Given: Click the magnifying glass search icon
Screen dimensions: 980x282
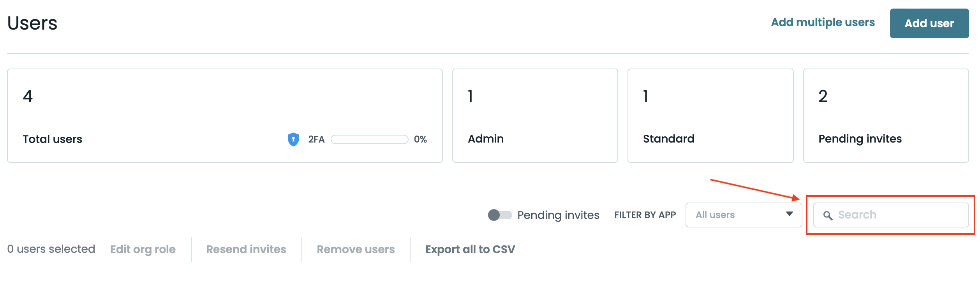Looking at the screenshot, I should point(828,215).
